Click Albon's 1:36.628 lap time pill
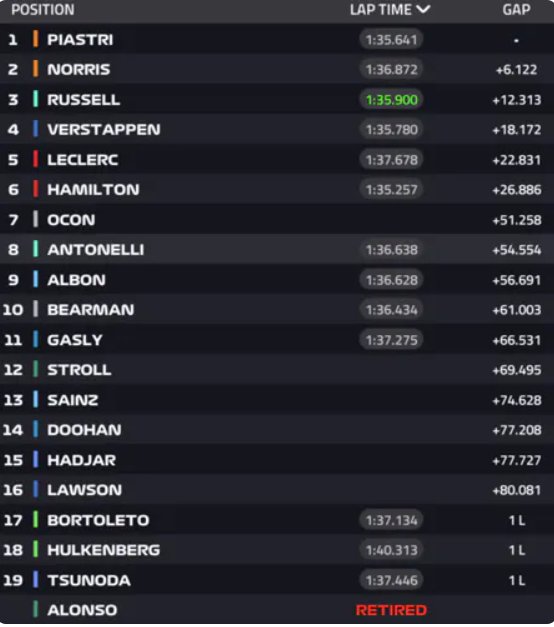The height and width of the screenshot is (627, 554). pos(391,280)
